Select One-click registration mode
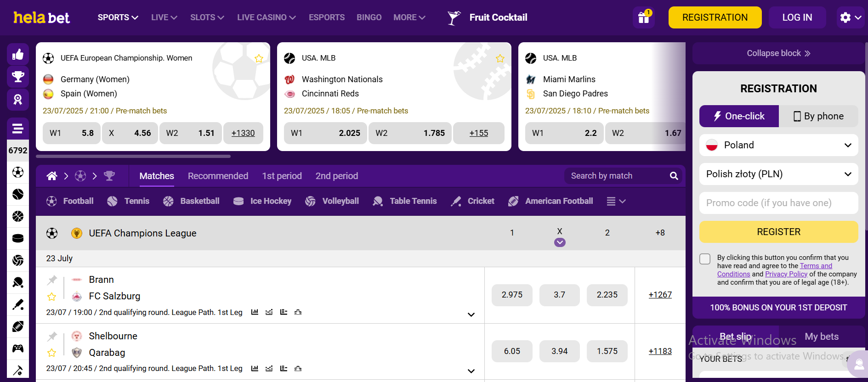The height and width of the screenshot is (382, 868). (x=739, y=116)
